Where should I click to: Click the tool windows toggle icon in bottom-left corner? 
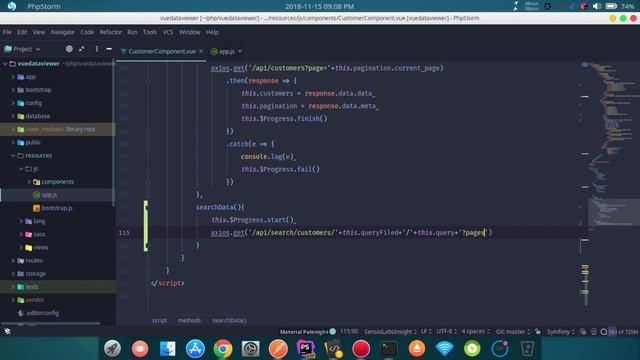7,331
